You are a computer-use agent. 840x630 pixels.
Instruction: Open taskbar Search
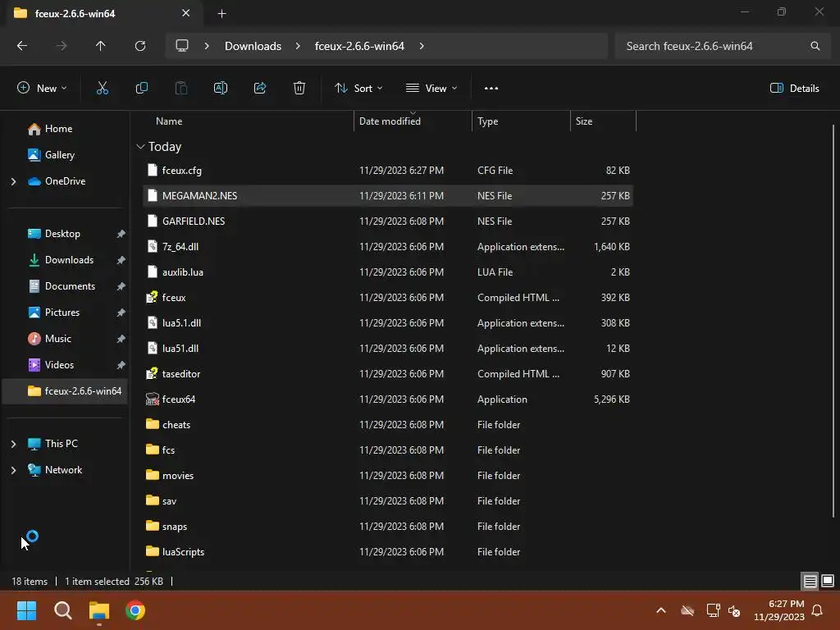[x=62, y=610]
